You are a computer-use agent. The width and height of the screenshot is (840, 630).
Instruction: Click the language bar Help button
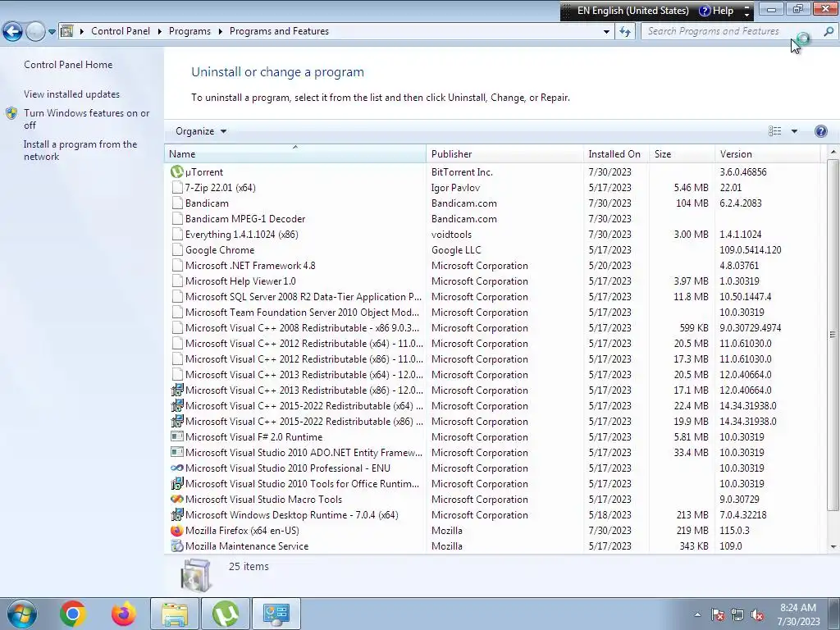click(716, 11)
